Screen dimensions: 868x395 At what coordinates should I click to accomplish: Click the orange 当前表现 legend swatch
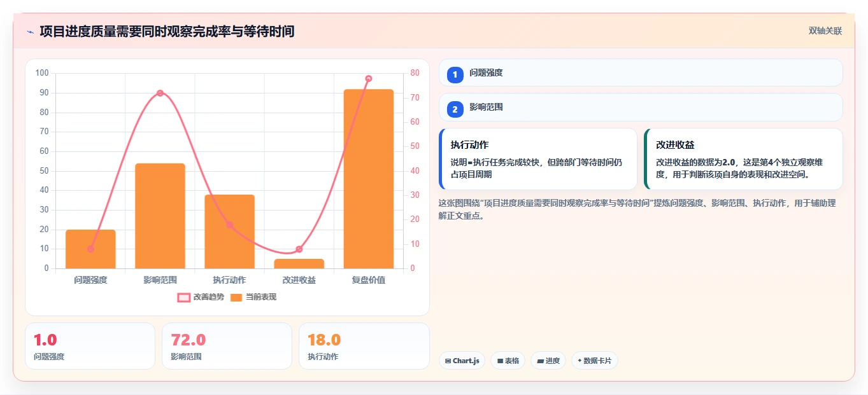[x=236, y=297]
